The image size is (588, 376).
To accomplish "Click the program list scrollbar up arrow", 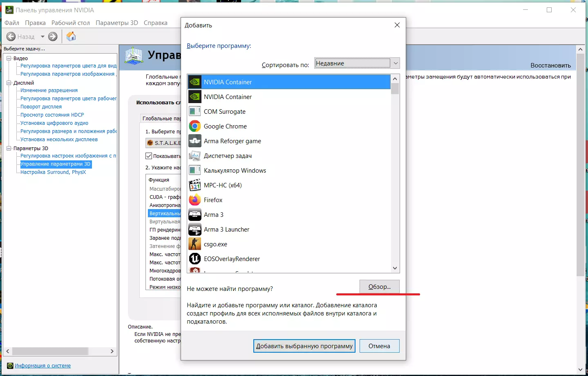I will [395, 79].
